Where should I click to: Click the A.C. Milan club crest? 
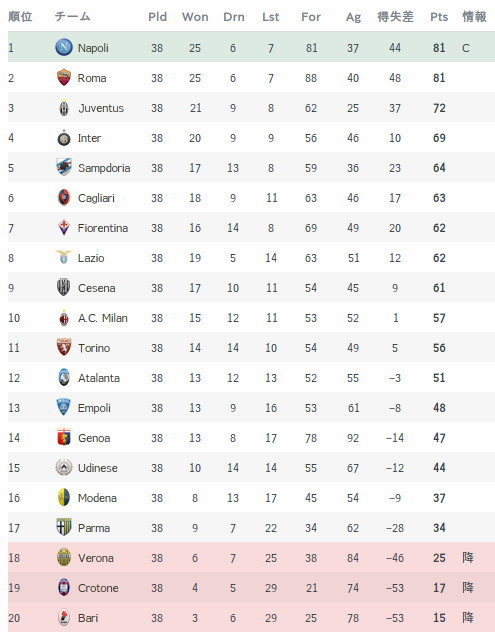64,318
